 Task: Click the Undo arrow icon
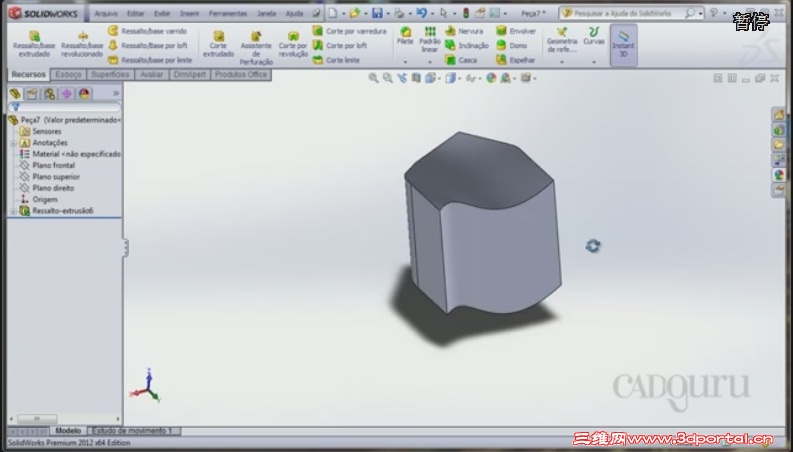coord(421,13)
